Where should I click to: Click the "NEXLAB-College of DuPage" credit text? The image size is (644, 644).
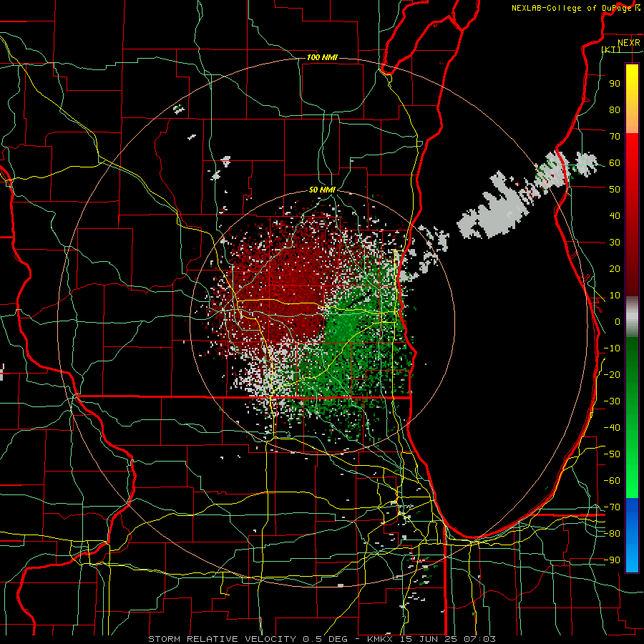click(x=572, y=8)
